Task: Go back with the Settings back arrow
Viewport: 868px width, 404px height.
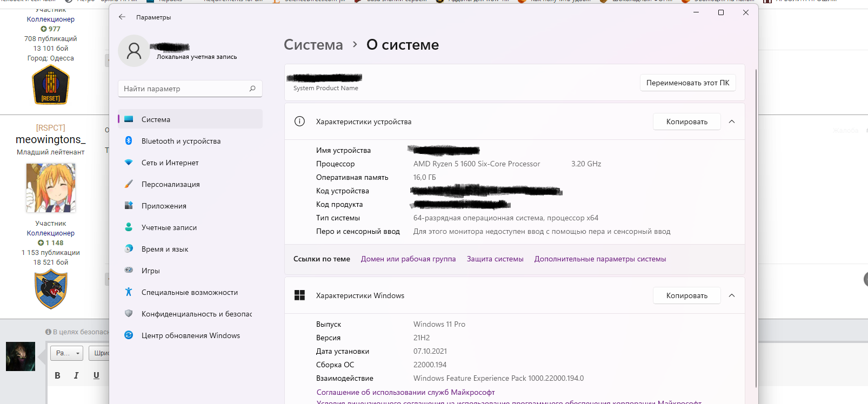Action: point(122,17)
